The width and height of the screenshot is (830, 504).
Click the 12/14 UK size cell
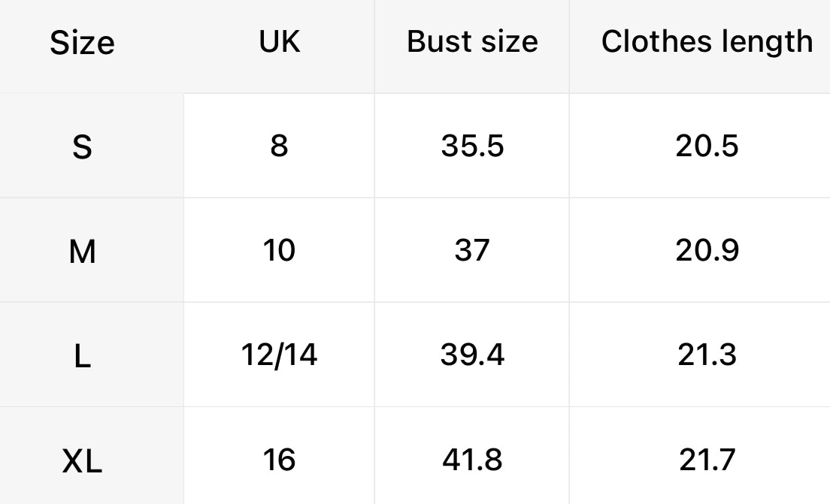pyautogui.click(x=280, y=355)
